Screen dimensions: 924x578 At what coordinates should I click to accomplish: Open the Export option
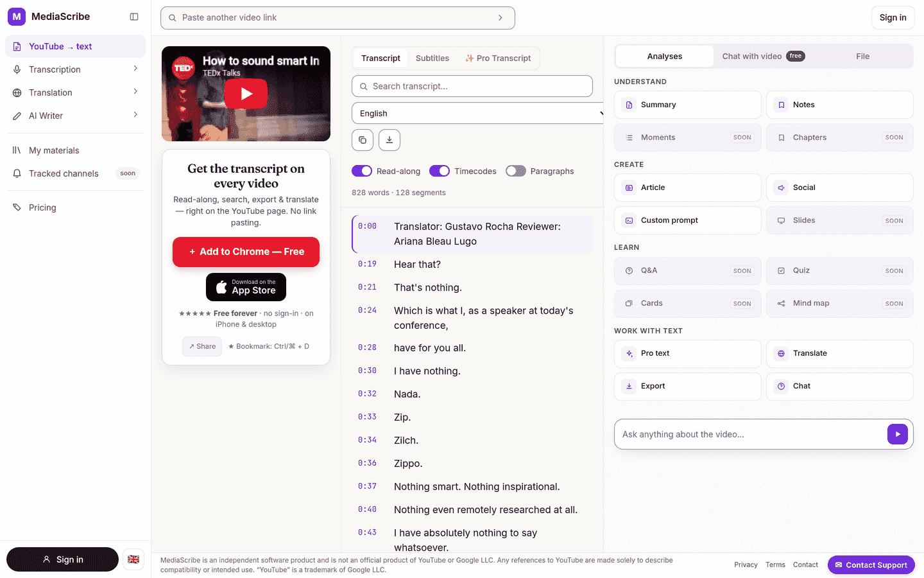click(x=688, y=386)
